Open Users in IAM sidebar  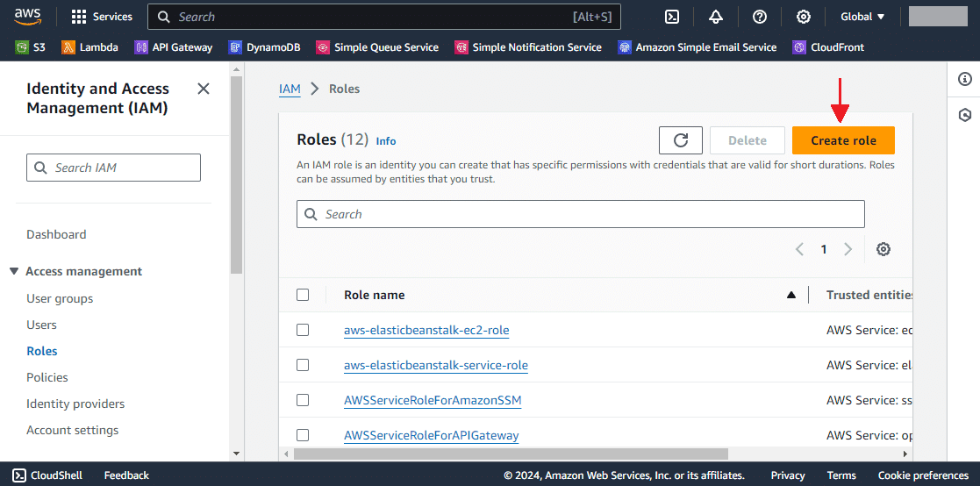pyautogui.click(x=41, y=325)
